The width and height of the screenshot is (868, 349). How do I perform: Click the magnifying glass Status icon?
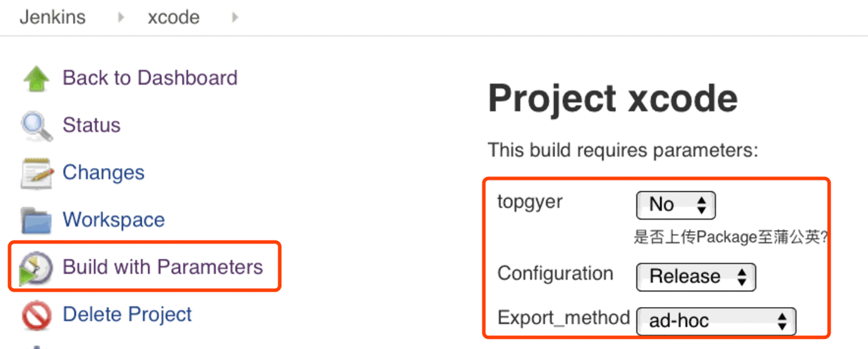coord(37,126)
